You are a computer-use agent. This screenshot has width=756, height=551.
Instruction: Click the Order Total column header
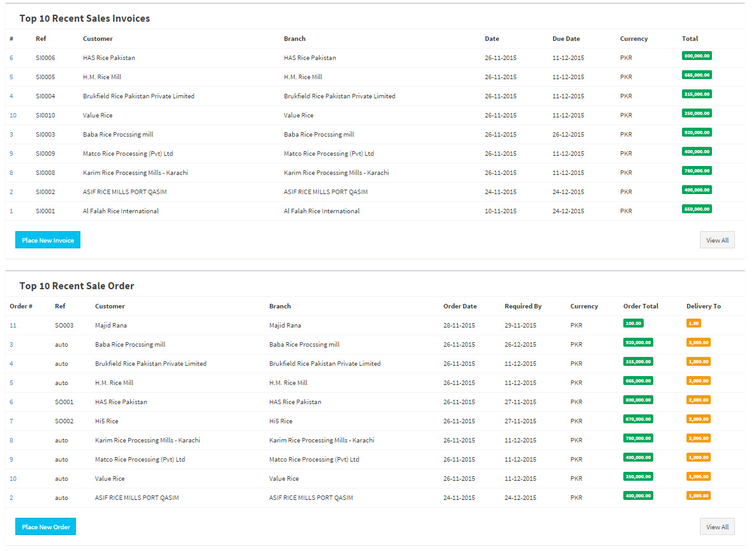click(x=641, y=306)
